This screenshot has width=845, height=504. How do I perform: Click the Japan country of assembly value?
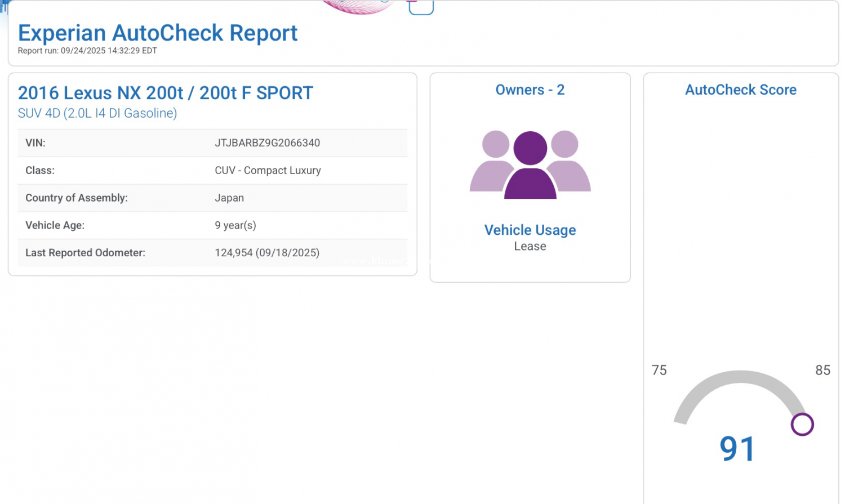pyautogui.click(x=229, y=198)
